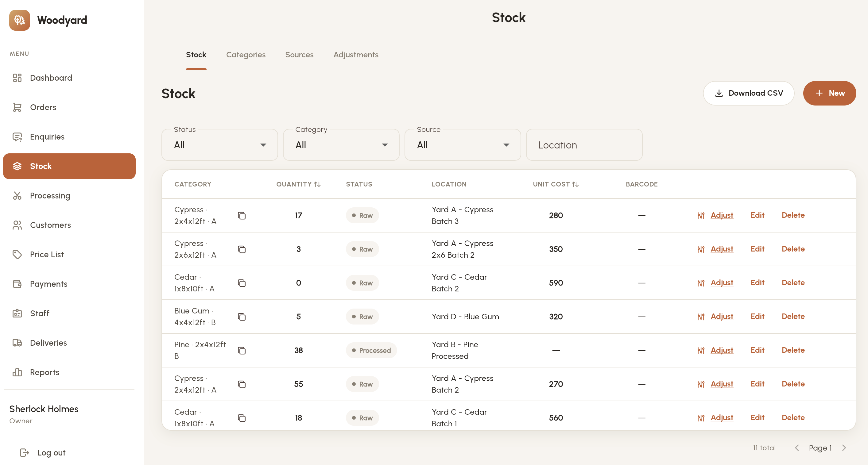Go to Orders in sidebar

pyautogui.click(x=69, y=107)
